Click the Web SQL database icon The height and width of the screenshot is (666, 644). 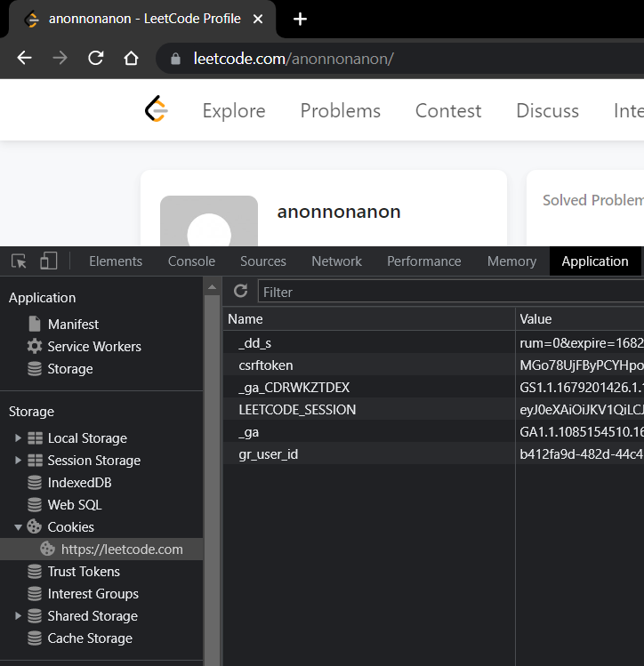click(35, 504)
